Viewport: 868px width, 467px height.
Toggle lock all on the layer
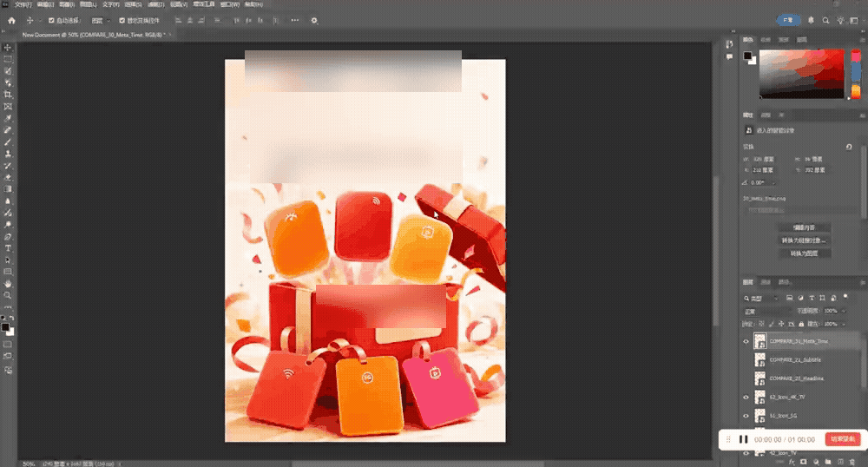click(801, 325)
